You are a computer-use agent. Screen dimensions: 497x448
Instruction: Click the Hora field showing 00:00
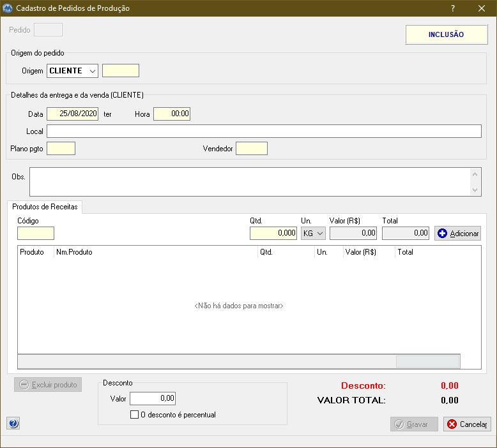pyautogui.click(x=172, y=114)
